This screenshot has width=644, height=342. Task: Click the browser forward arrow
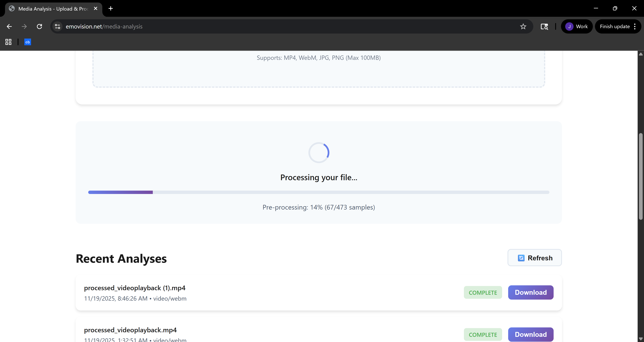[x=24, y=26]
